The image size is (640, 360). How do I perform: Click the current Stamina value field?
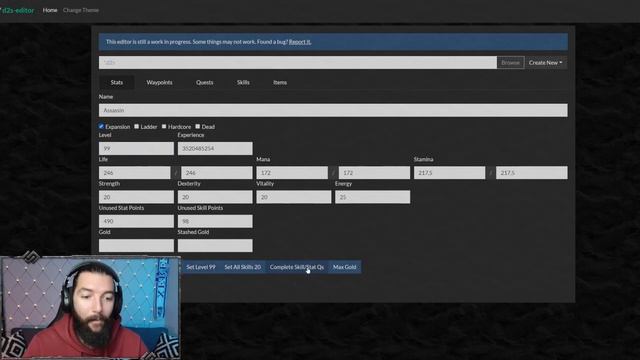pyautogui.click(x=450, y=173)
